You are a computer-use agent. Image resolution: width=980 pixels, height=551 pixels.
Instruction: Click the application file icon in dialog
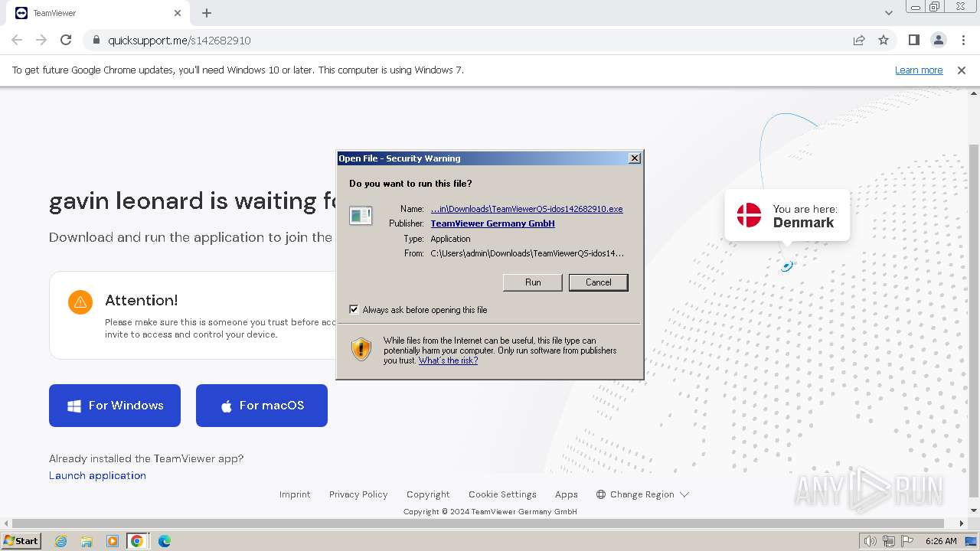pos(361,216)
